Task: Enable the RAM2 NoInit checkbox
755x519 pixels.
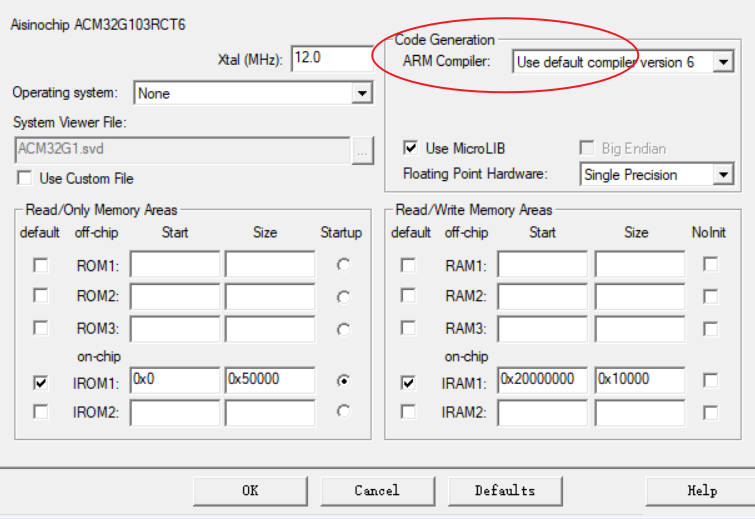Action: (x=710, y=296)
